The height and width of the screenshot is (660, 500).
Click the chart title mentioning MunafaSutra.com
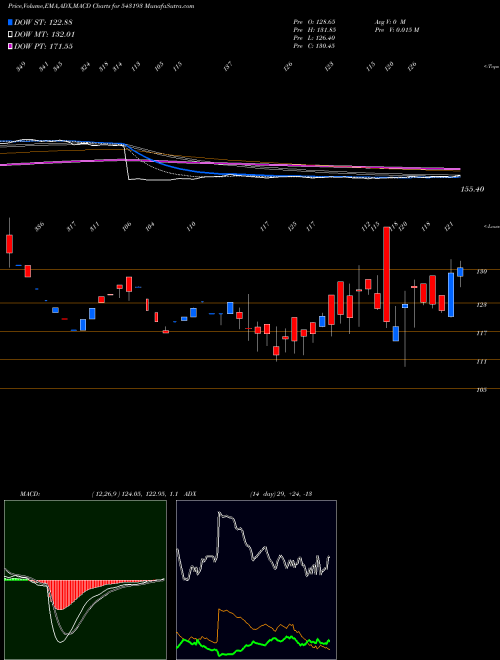pyautogui.click(x=101, y=7)
